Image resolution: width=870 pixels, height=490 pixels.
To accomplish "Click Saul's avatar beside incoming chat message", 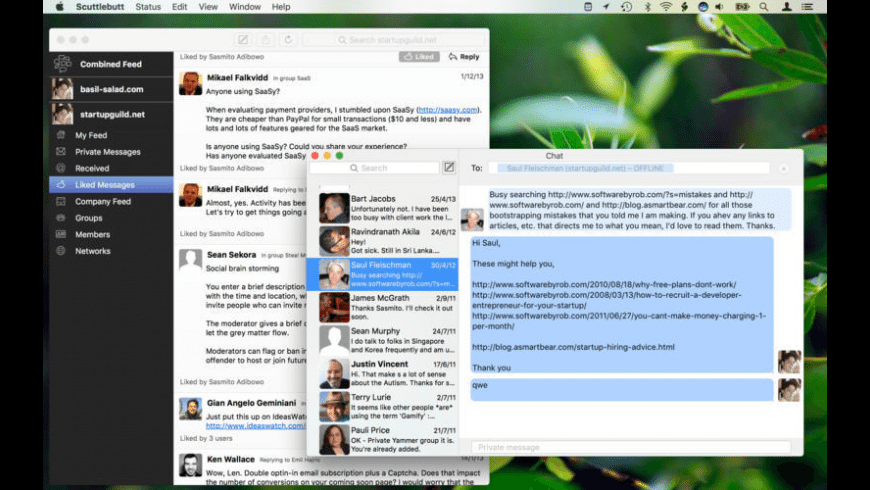I will coord(472,220).
